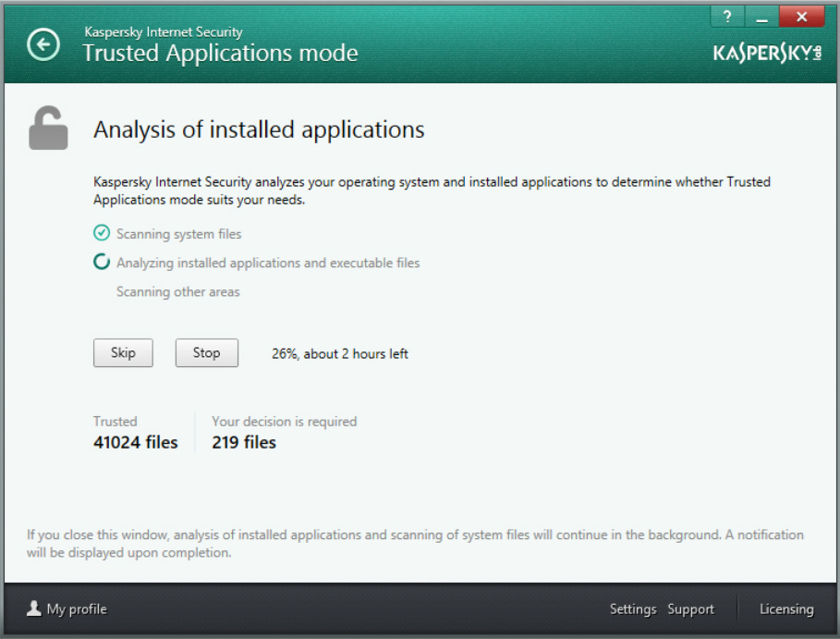Go back using the circular arrow icon
The width and height of the screenshot is (840, 639).
[x=43, y=44]
